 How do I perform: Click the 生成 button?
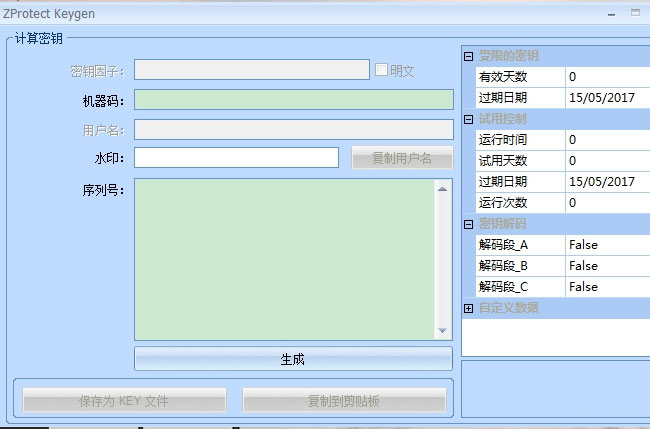293,359
